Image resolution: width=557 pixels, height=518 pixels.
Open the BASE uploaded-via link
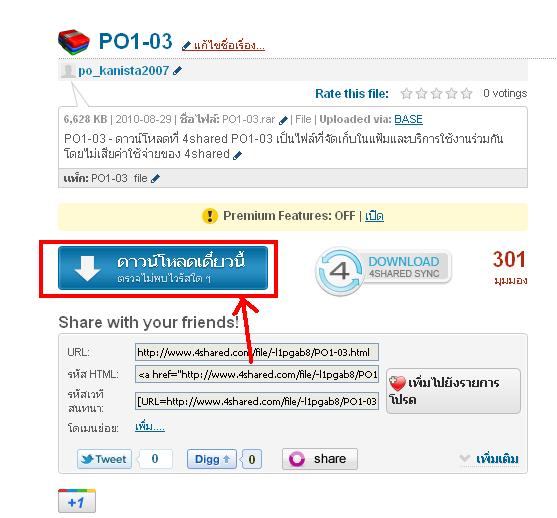click(409, 119)
